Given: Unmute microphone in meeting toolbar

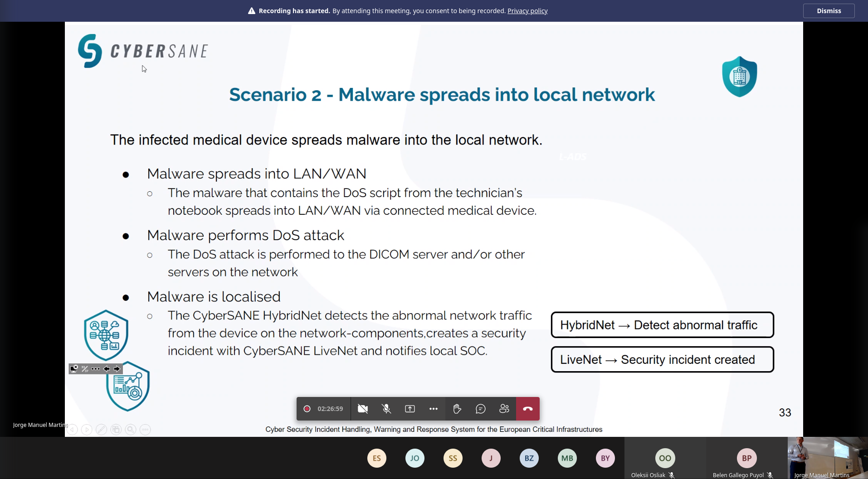Looking at the screenshot, I should tap(386, 409).
